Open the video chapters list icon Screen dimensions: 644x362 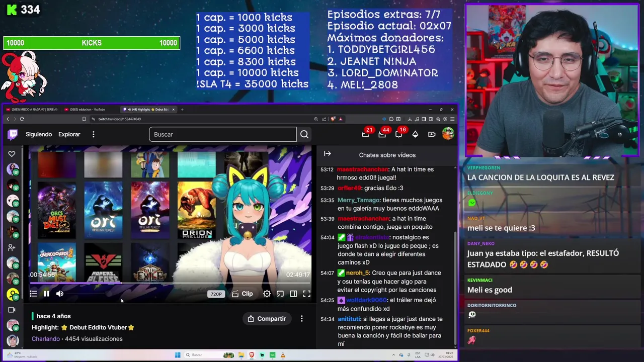(33, 294)
